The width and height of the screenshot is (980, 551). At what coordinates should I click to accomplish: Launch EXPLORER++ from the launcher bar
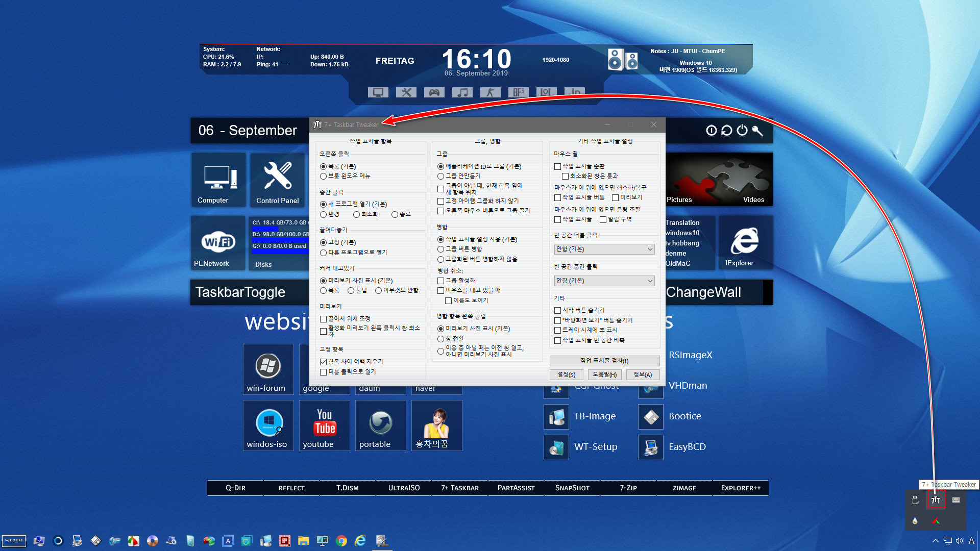click(741, 488)
